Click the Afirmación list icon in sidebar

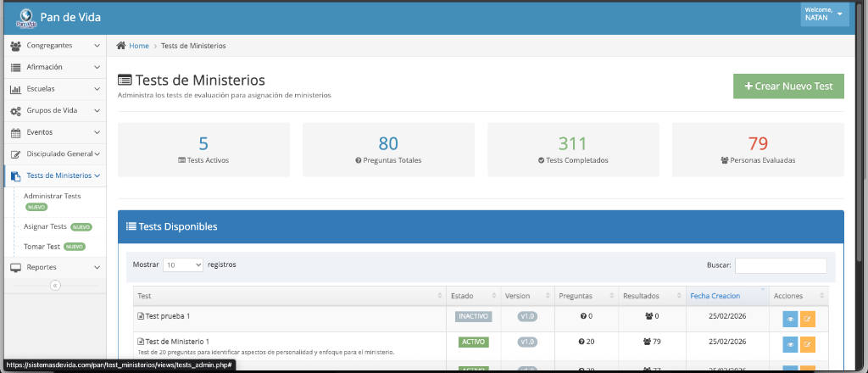[16, 67]
